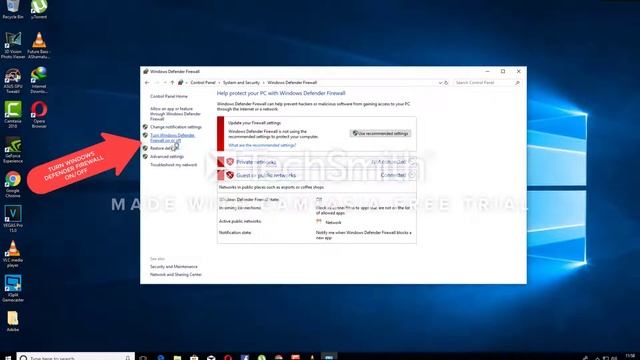Viewport: 640px width, 360px height.
Task: Click the search magnifier in Control Panel
Action: pyautogui.click(x=517, y=83)
